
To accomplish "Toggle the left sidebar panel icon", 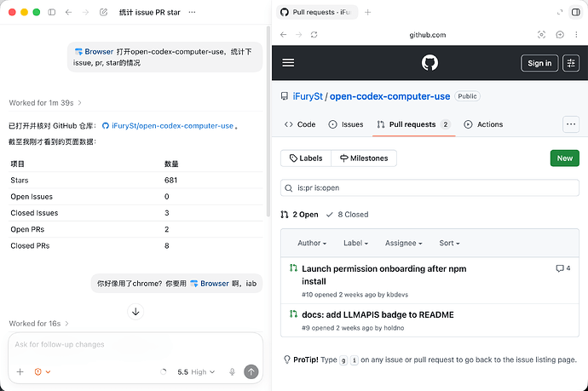I will (x=52, y=13).
